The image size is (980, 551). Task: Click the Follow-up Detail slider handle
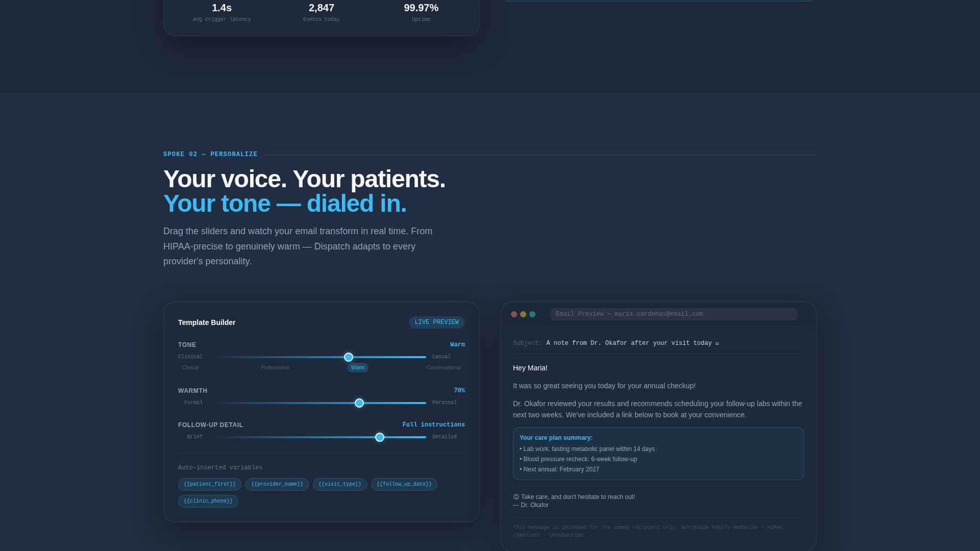coord(380,437)
